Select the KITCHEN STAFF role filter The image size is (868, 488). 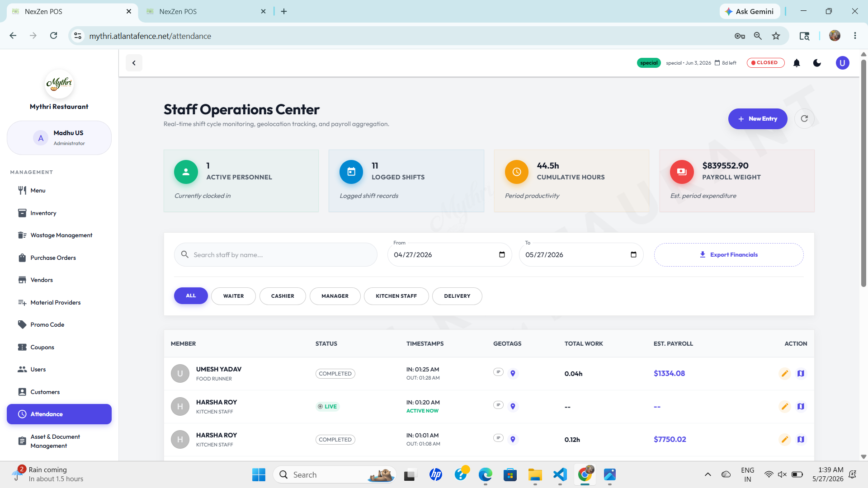396,296
